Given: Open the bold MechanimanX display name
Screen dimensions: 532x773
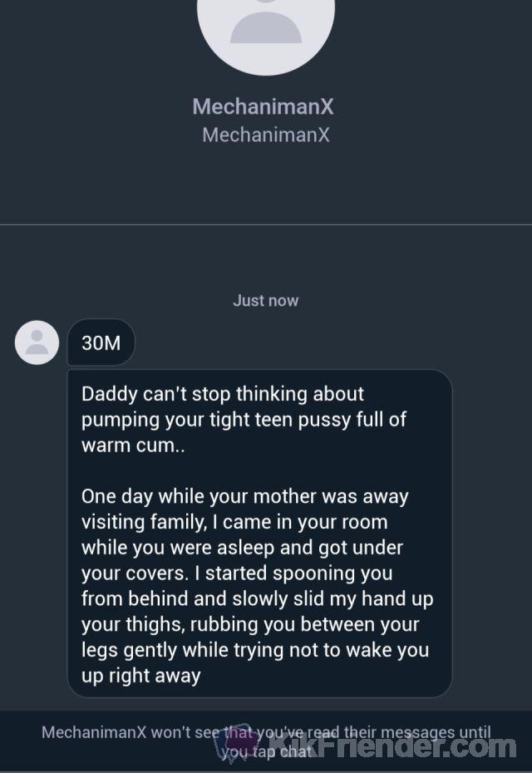Looking at the screenshot, I should [x=263, y=106].
